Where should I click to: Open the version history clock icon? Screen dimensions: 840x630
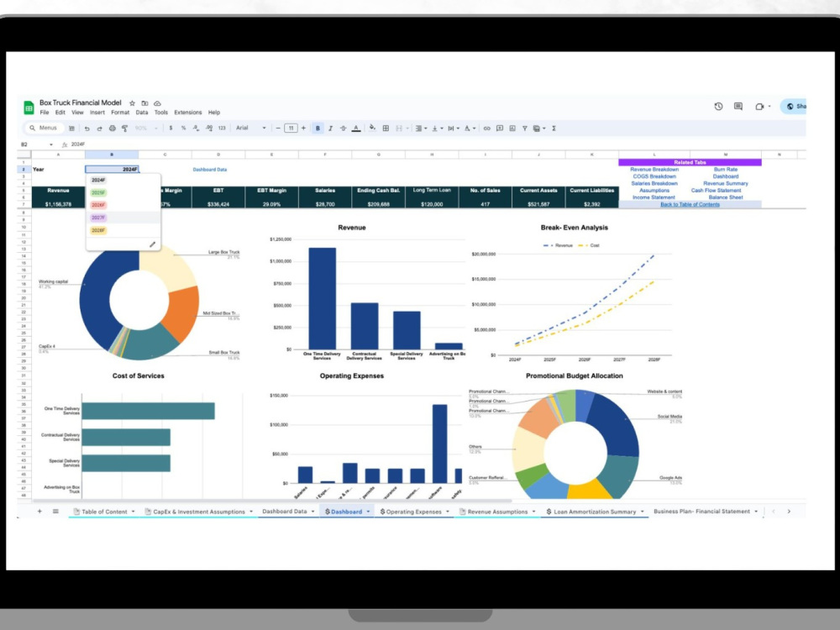(x=719, y=107)
